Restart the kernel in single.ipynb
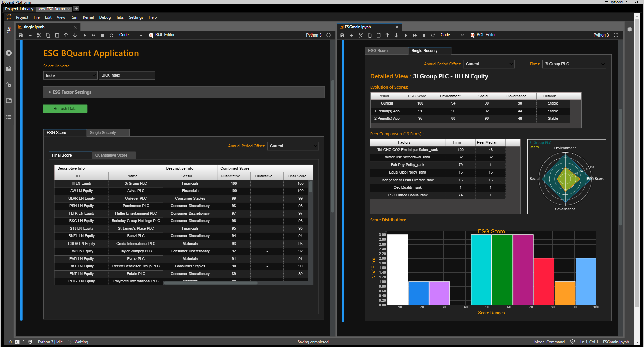This screenshot has height=347, width=644. 111,35
